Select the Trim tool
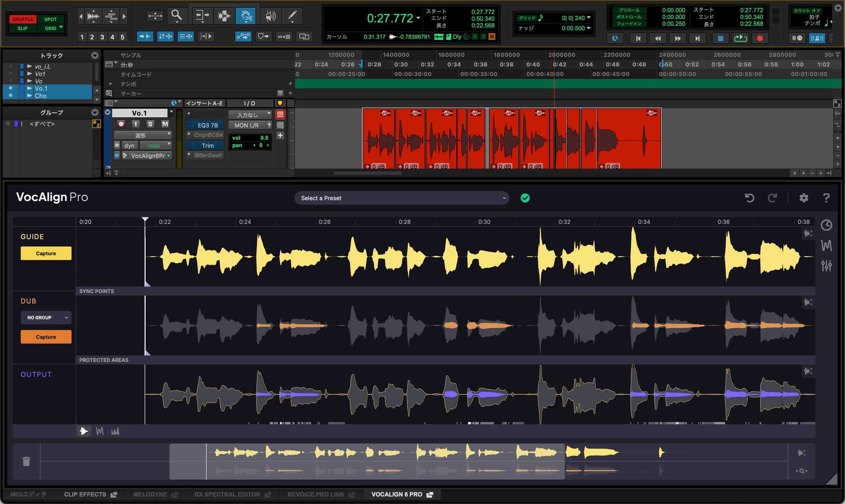Screen dimensions: 845x504 pyautogui.click(x=202, y=16)
